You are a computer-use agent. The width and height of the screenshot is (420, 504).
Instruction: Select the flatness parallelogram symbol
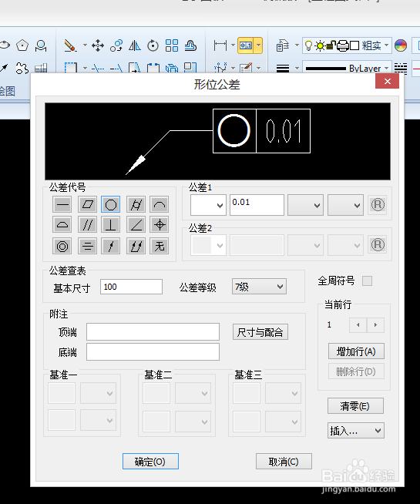coord(87,204)
